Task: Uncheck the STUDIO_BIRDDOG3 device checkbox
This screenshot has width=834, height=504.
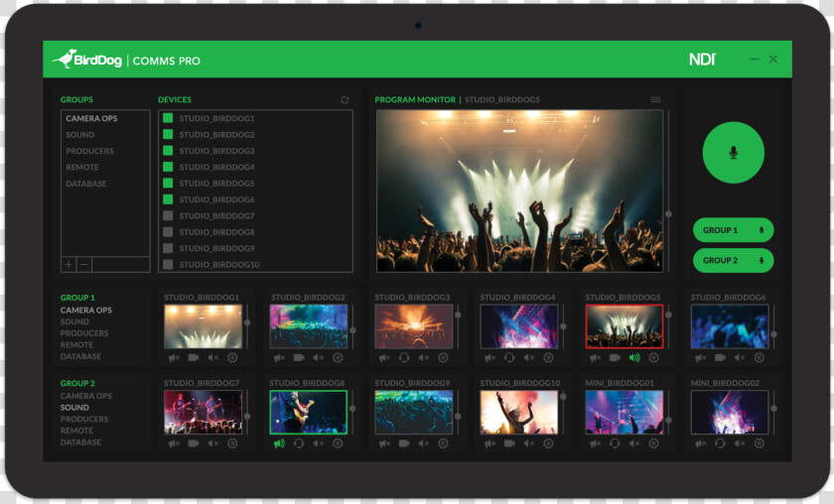Action: click(x=168, y=151)
